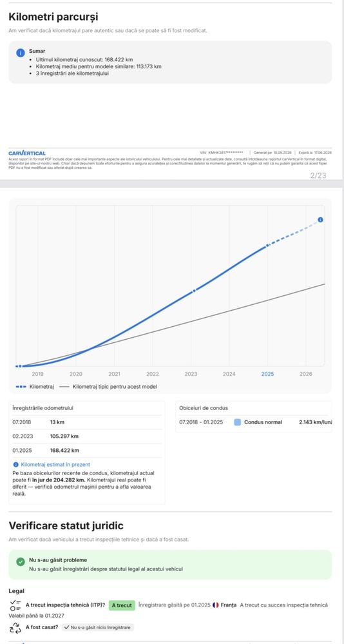
Task: Toggle Kilometraj tipic pentru acest model legend
Action: pos(108,387)
